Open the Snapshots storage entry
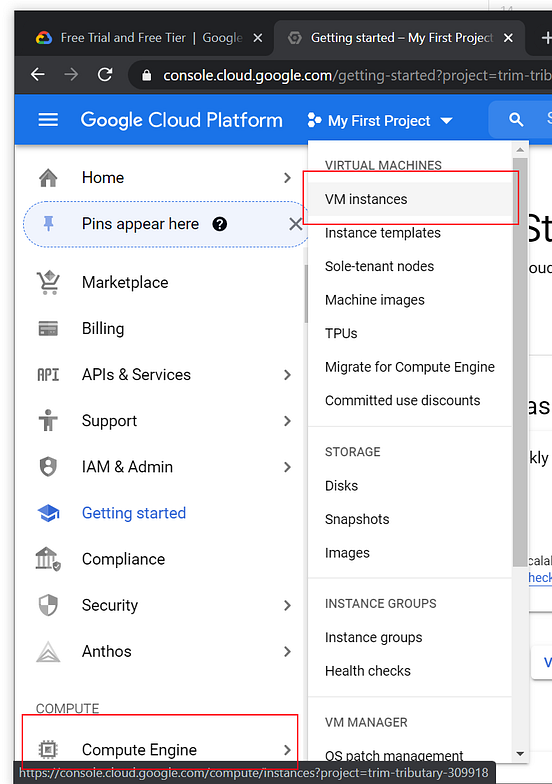This screenshot has width=552, height=784. click(357, 519)
